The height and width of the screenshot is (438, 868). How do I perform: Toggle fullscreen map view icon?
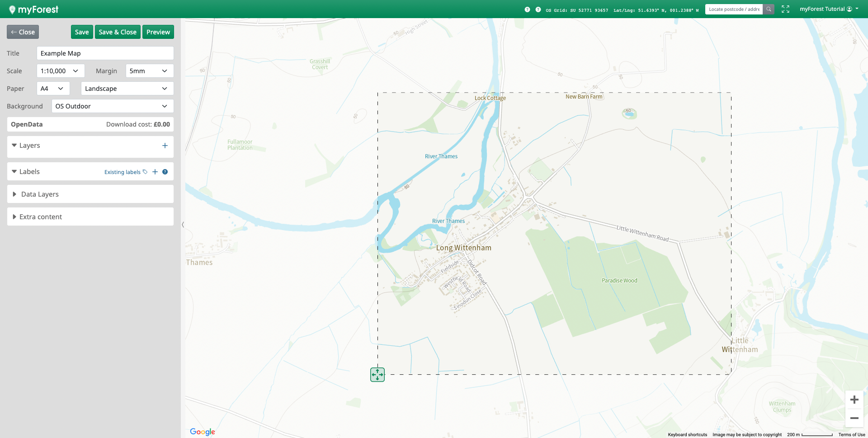(x=785, y=9)
